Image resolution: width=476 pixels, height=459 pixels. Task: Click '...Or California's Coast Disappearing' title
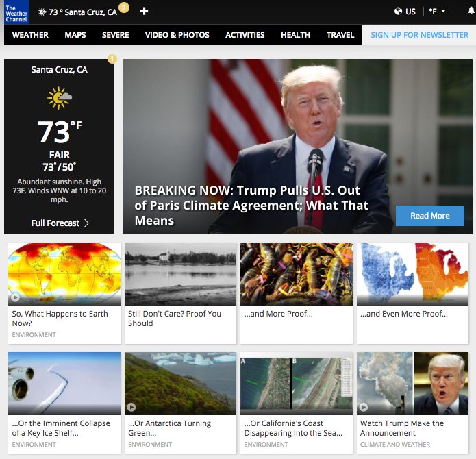[293, 428]
